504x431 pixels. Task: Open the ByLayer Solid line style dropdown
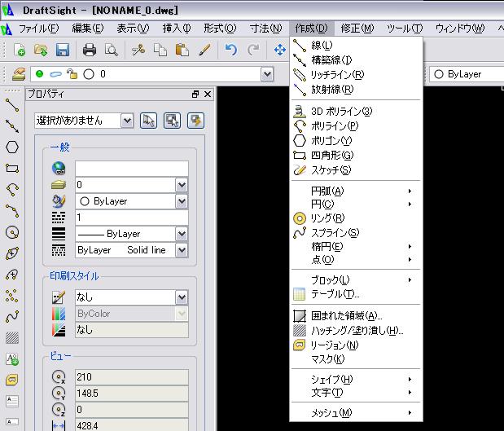182,250
